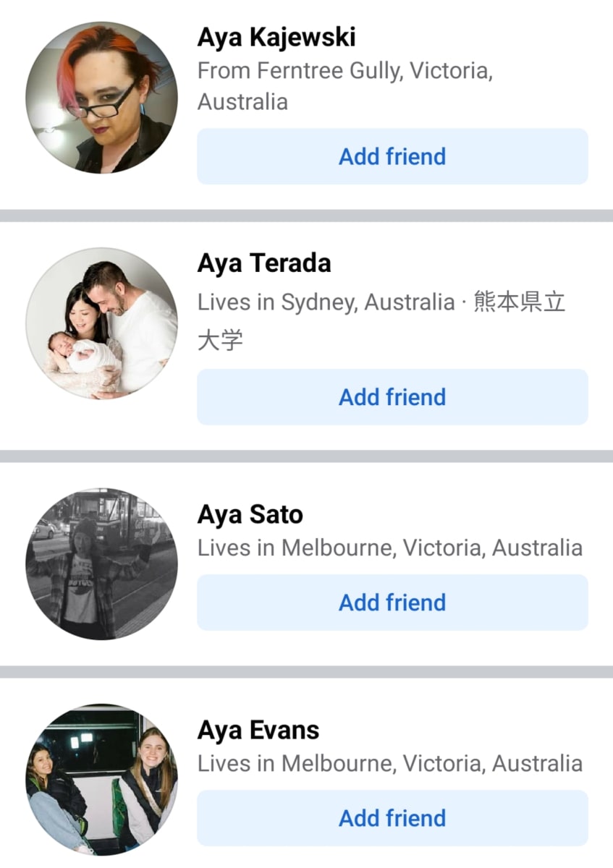Screen dimensions: 613x868
Task: Open Aya Kajewski's profile photo
Action: coord(101,98)
